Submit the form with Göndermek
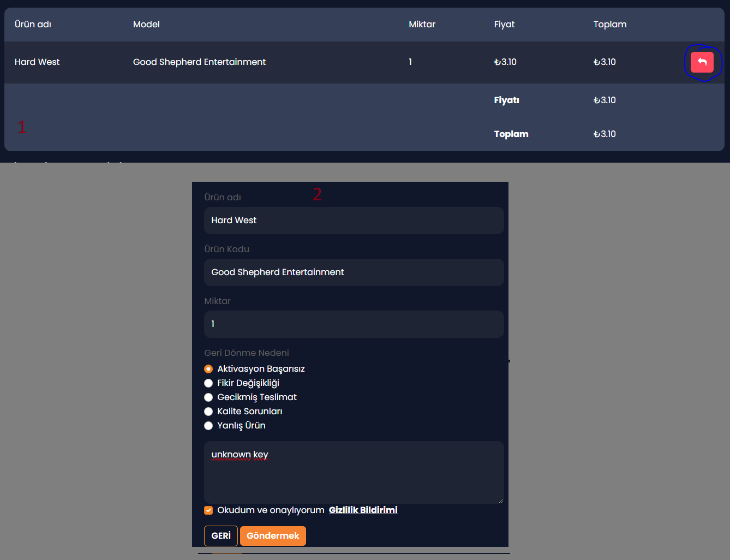Viewport: 730px width, 560px height. point(273,536)
